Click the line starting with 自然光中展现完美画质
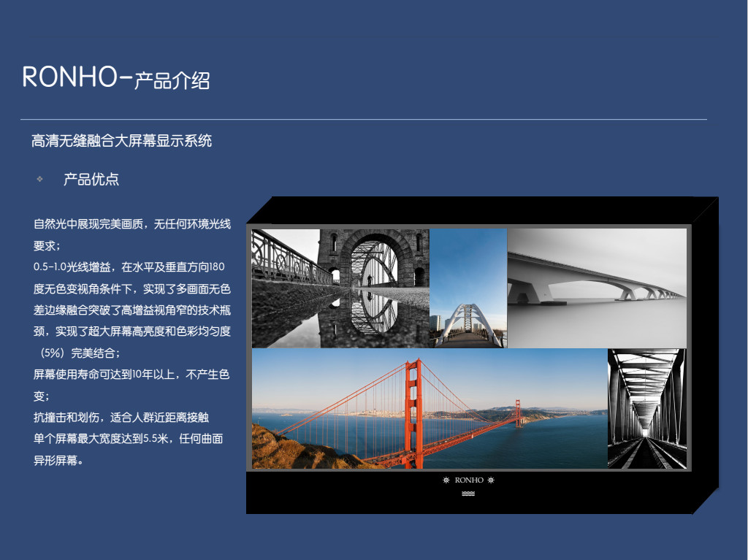 (131, 224)
